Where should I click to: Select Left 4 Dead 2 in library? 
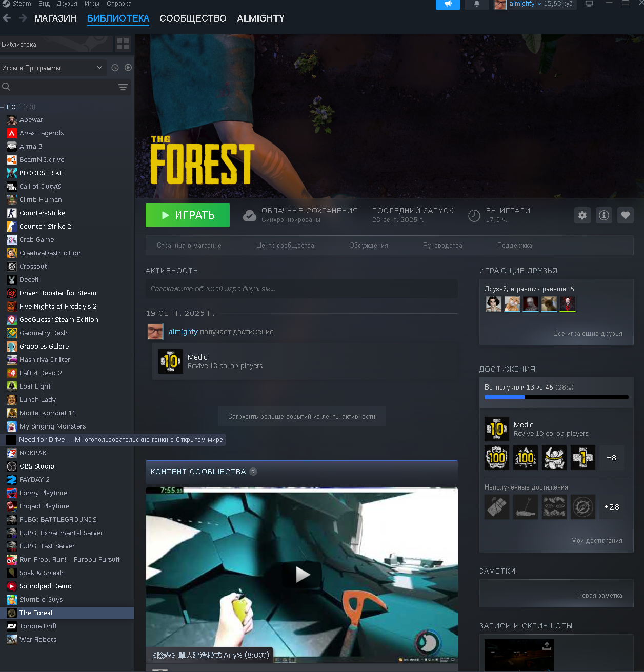(41, 373)
